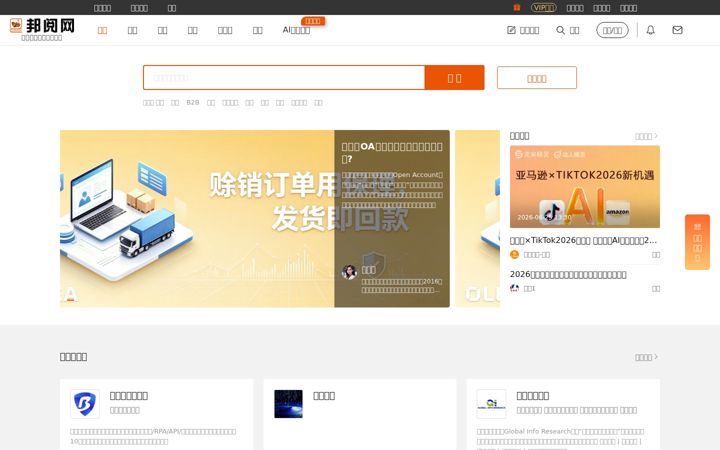Viewport: 720px width, 450px height.
Task: Click the pencil compose icon in header
Action: point(511,30)
